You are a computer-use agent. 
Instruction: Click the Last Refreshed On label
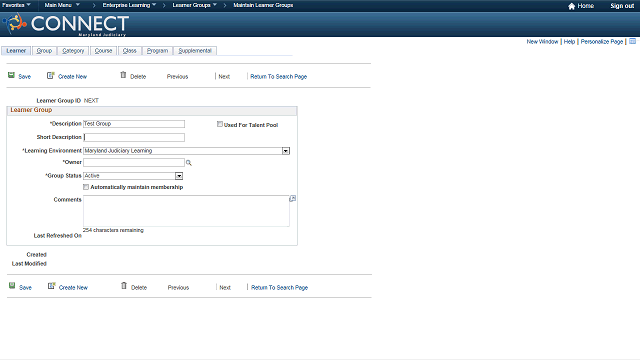point(58,236)
